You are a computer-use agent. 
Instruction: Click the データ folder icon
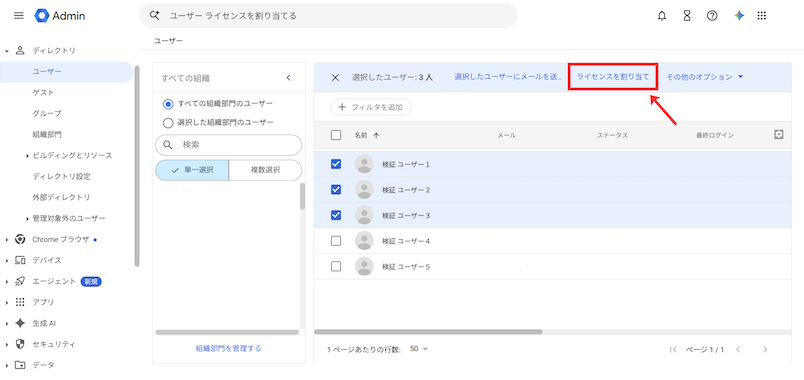(21, 365)
